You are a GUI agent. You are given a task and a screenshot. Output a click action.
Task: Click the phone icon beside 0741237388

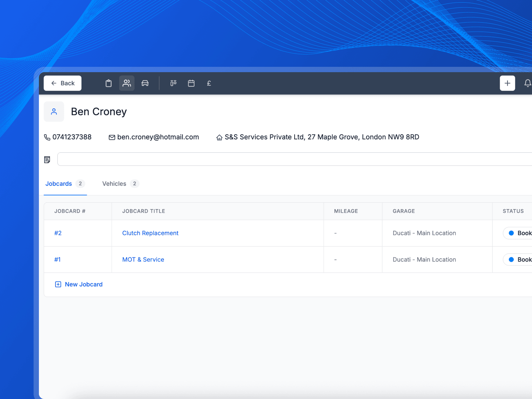click(47, 137)
